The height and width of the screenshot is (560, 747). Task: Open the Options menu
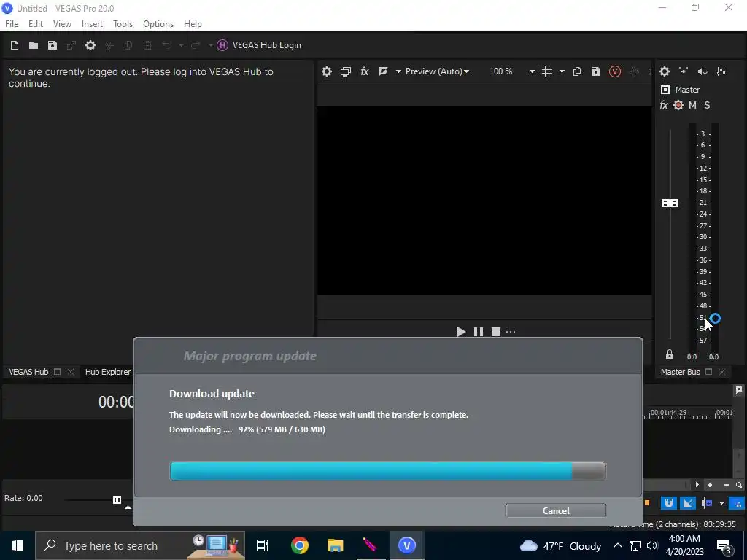(158, 24)
